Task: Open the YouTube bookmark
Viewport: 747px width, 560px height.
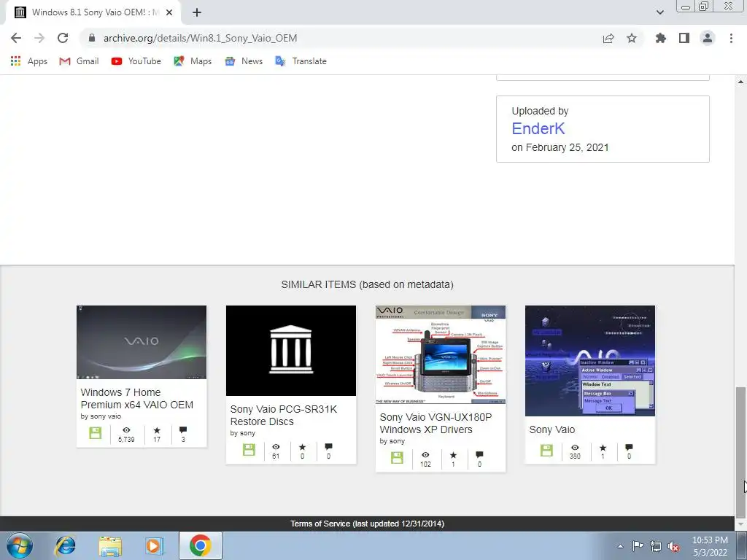Action: pos(136,61)
